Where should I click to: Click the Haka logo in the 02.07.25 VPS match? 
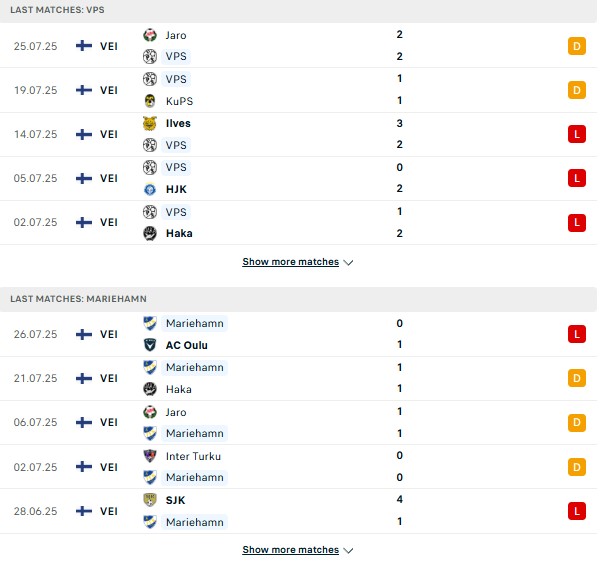point(150,233)
